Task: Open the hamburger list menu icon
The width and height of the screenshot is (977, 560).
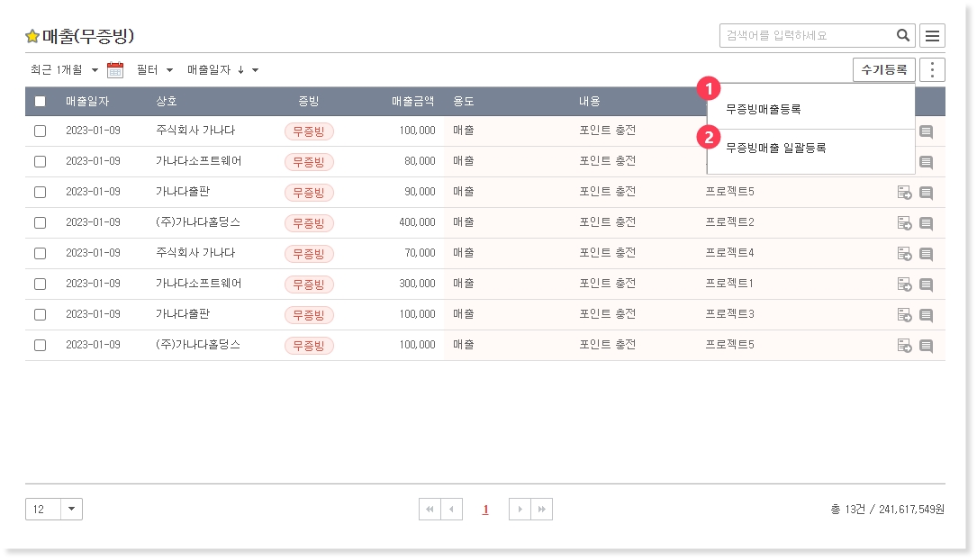Action: (x=932, y=36)
